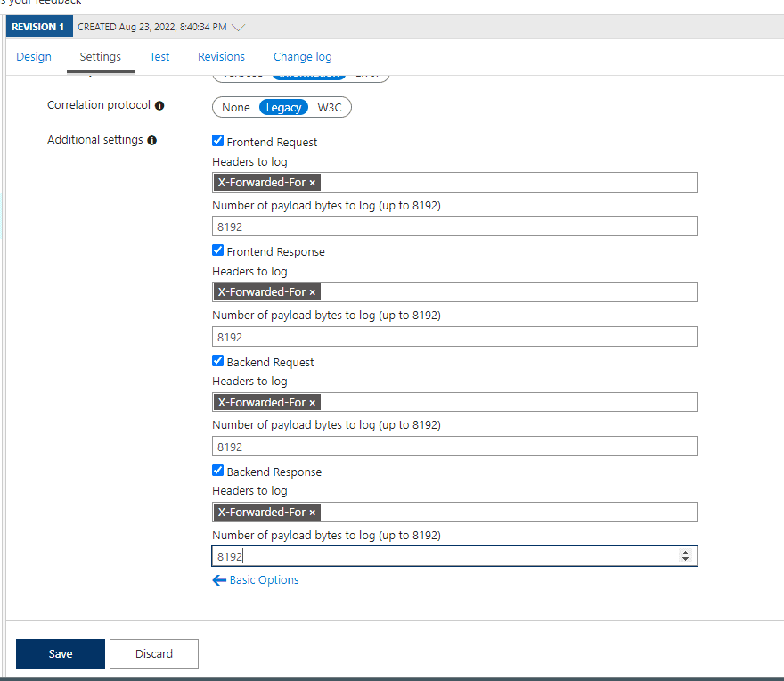The height and width of the screenshot is (681, 784).
Task: Open Correlation protocol info icon
Action: point(159,105)
